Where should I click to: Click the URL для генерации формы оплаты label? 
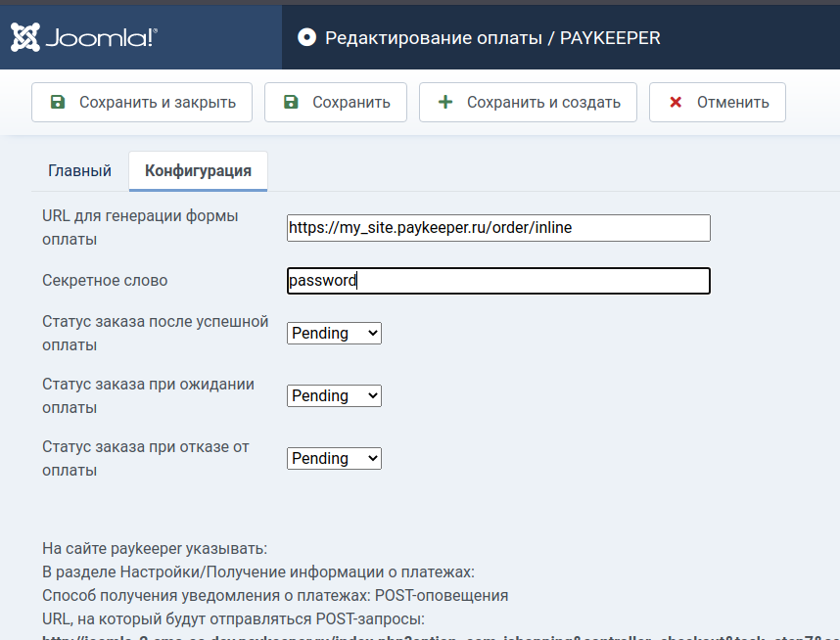[x=140, y=227]
